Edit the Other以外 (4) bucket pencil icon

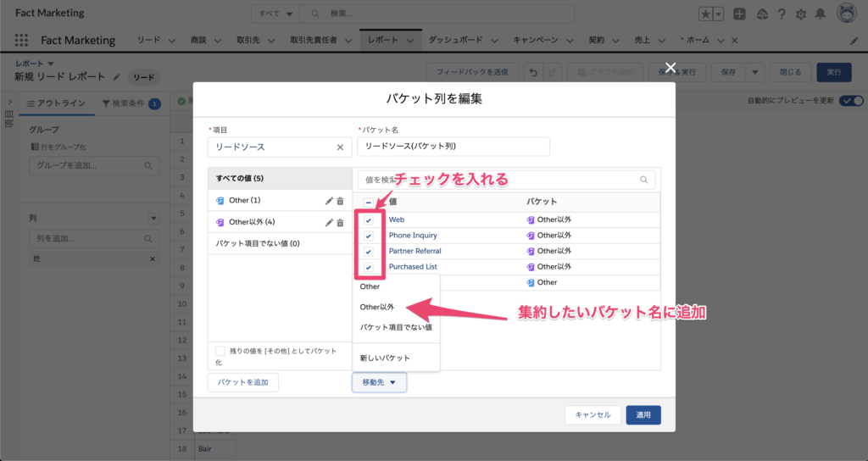[x=329, y=223]
